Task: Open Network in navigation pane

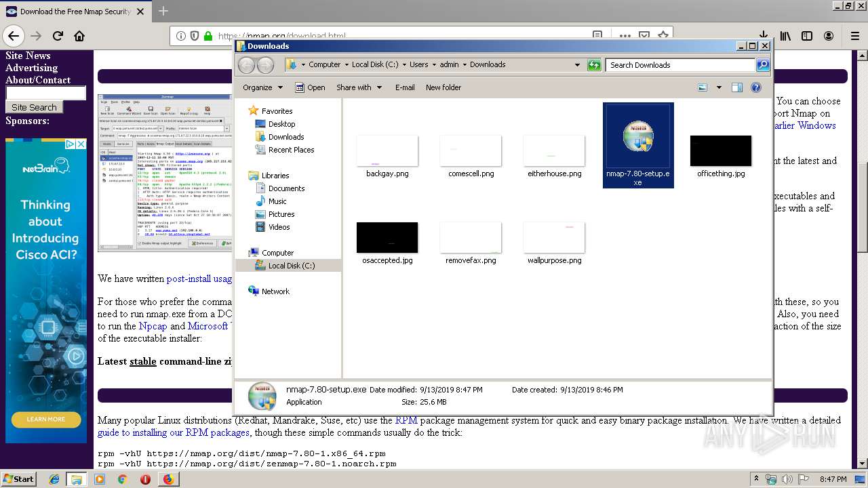Action: coord(275,291)
